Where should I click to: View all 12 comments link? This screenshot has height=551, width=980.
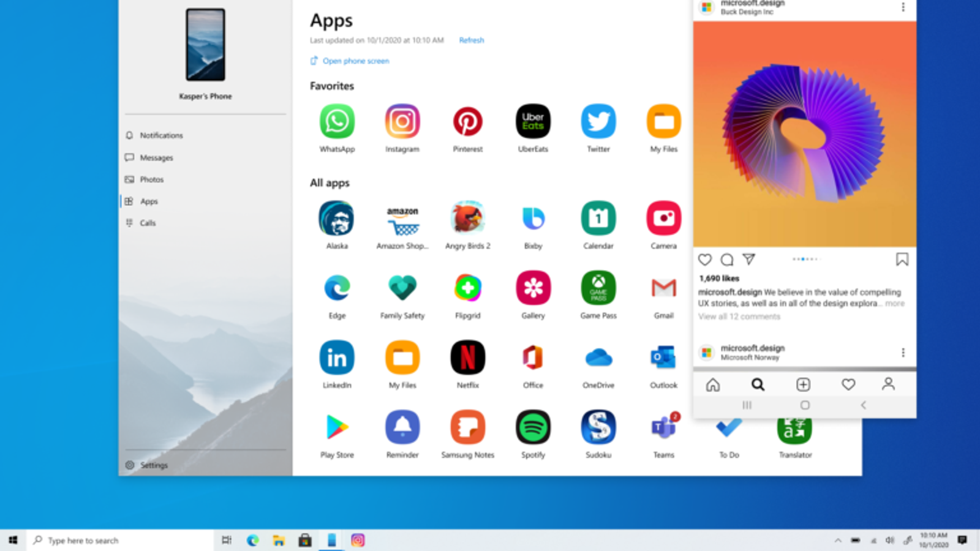pos(739,317)
